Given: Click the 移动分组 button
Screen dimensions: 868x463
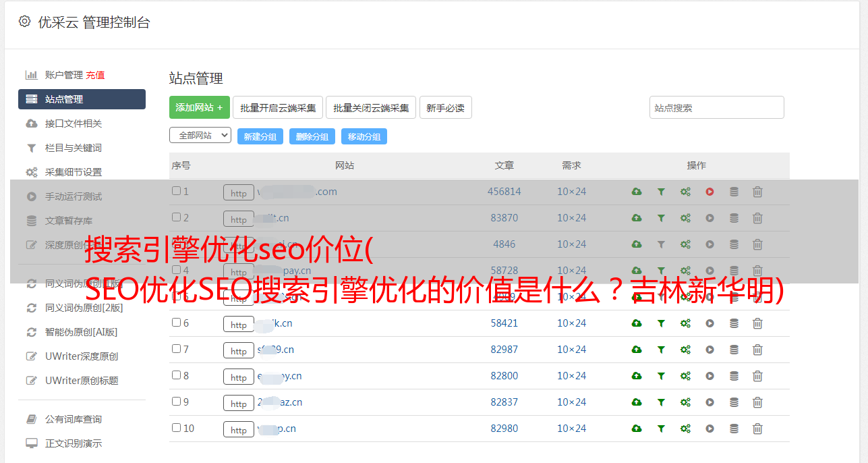Looking at the screenshot, I should [364, 136].
